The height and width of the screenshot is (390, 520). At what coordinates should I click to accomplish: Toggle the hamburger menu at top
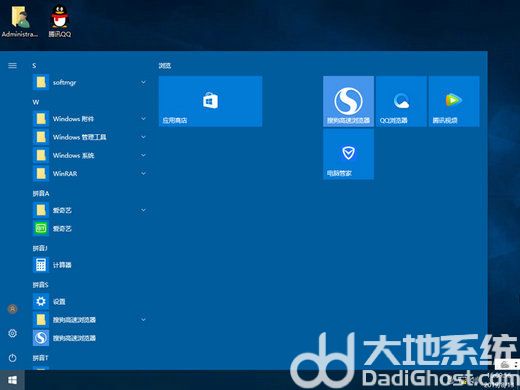[12, 65]
